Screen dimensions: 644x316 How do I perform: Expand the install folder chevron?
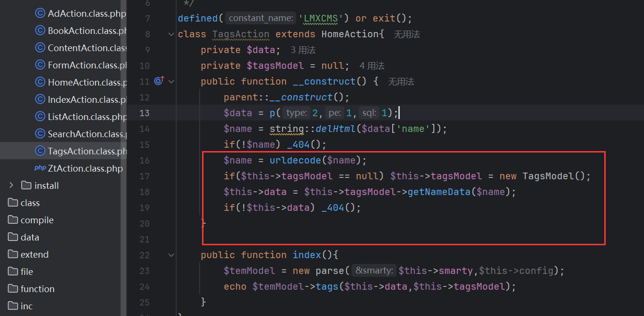click(11, 185)
